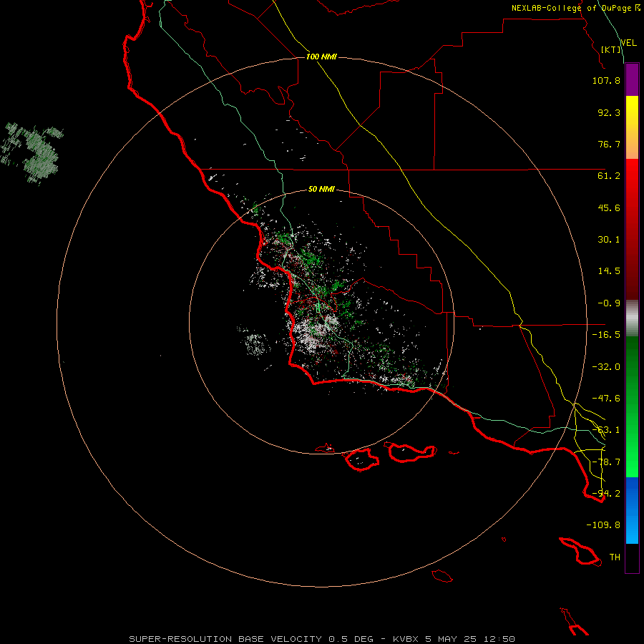
Task: Select the 30.1 velocity scale value
Action: tap(609, 240)
